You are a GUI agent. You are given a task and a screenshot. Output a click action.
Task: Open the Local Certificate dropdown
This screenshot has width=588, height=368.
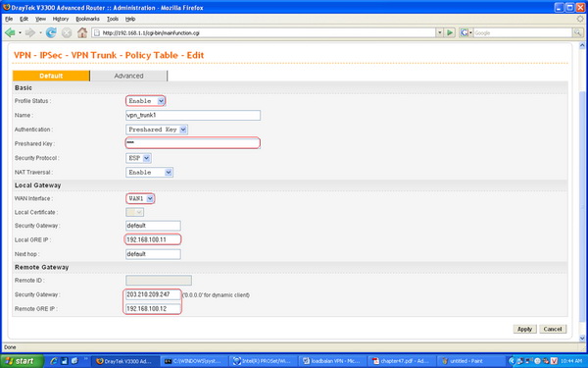[134, 212]
